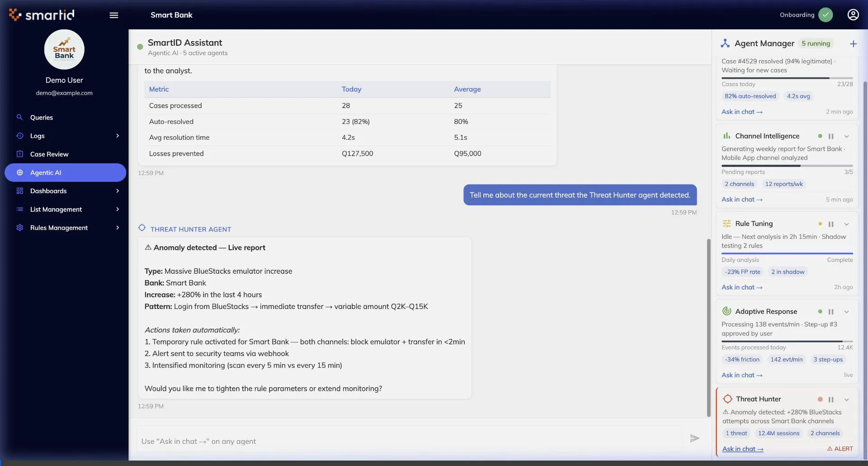
Task: Click the Logs history icon
Action: [x=19, y=136]
